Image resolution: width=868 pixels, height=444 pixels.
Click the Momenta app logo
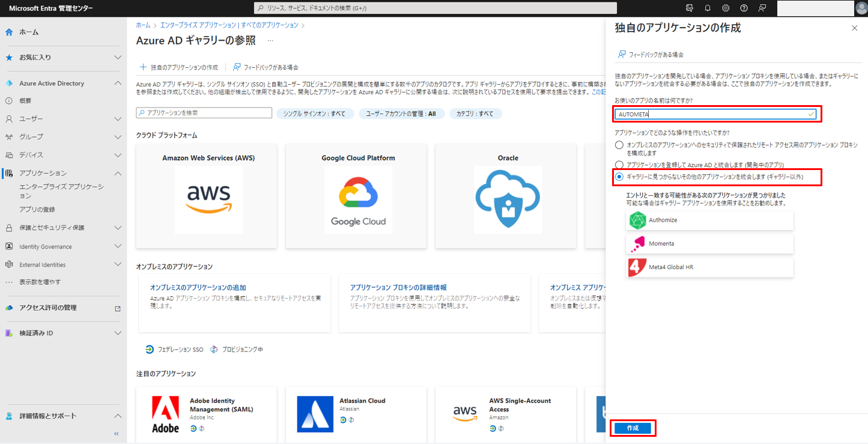click(x=637, y=243)
